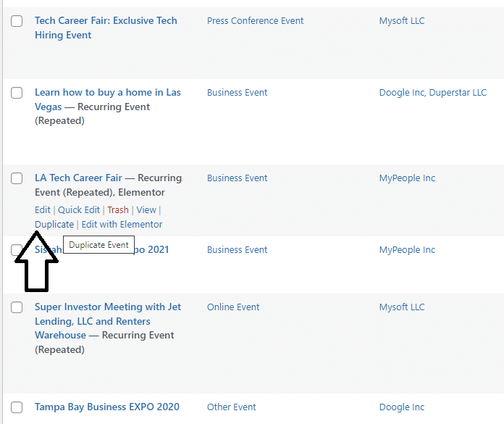Click View under LA Tech Career Fair
This screenshot has height=424, width=504.
146,210
